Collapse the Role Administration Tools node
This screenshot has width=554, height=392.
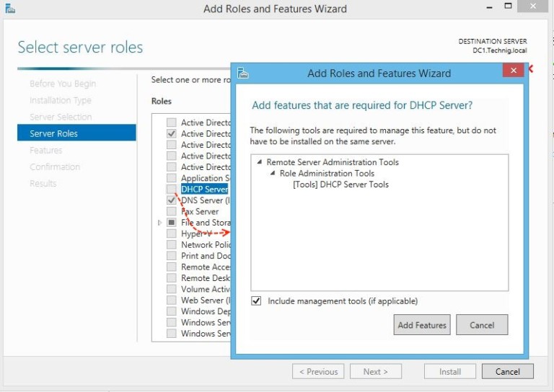click(x=273, y=174)
